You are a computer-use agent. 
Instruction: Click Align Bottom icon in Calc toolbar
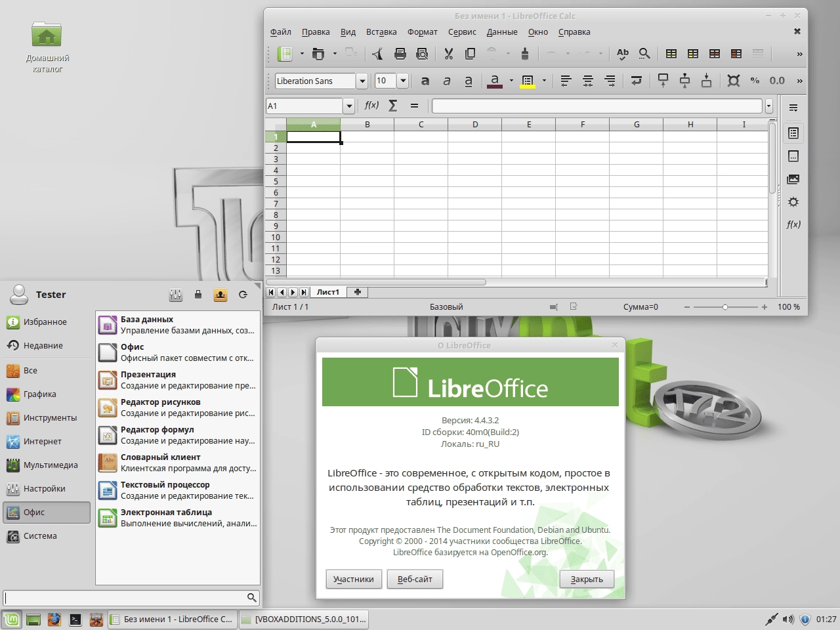[706, 81]
